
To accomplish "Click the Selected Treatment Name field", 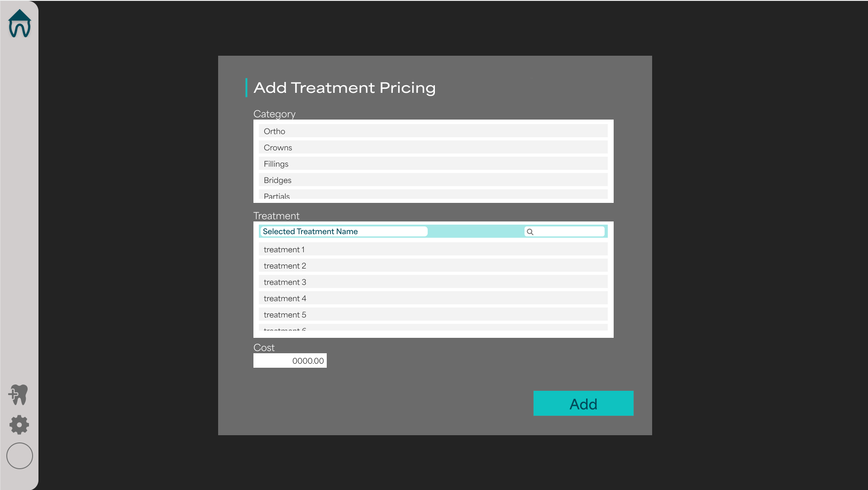I will [x=344, y=231].
